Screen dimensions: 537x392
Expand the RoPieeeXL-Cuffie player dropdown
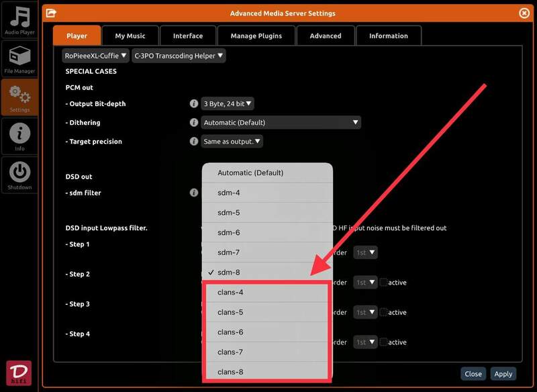(x=95, y=56)
